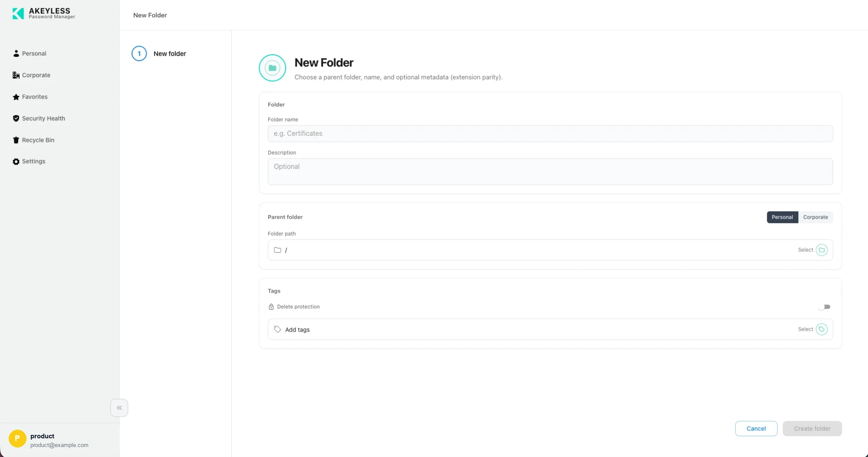
Task: Click the tag picker icon beside Select
Action: pos(822,329)
